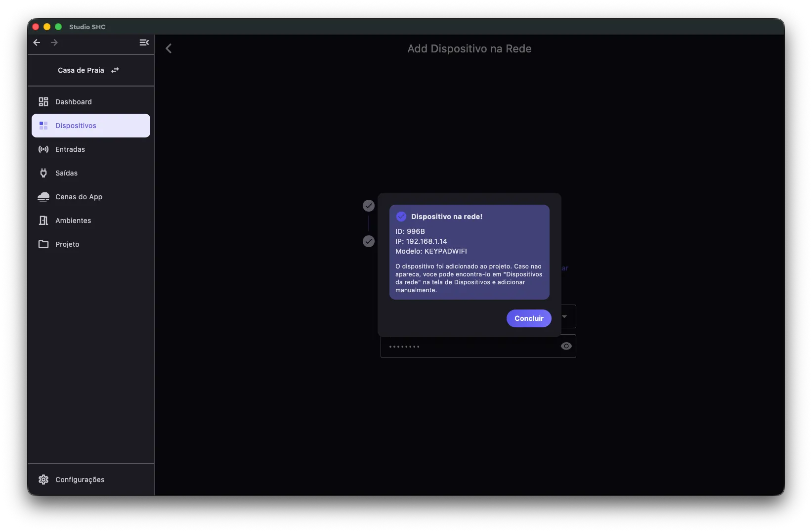Go back with the page chevron arrow
Screen dimensions: 812x532
169,48
